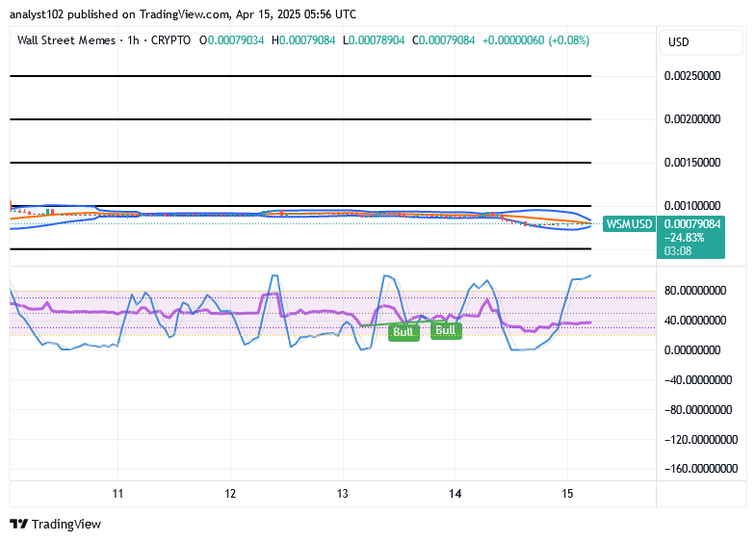This screenshot has width=756, height=541.
Task: Click the 03:08 countdown timer
Action: coord(678,251)
